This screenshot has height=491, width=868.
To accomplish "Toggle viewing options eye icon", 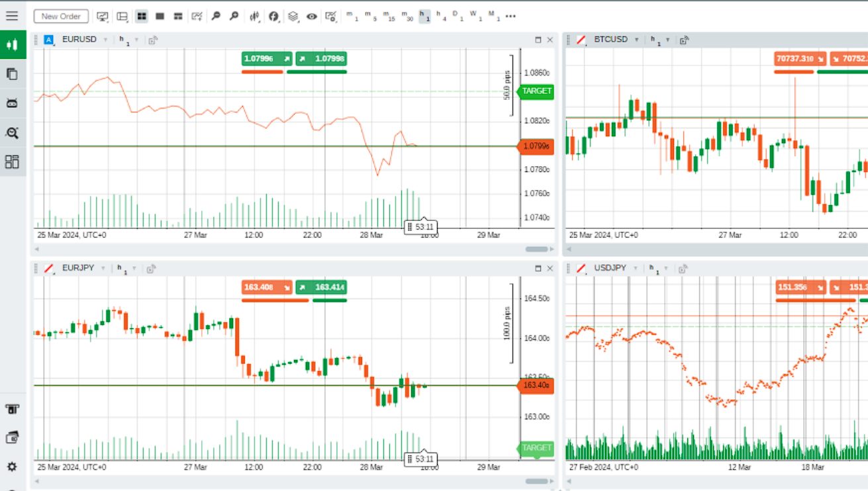I will (x=312, y=17).
